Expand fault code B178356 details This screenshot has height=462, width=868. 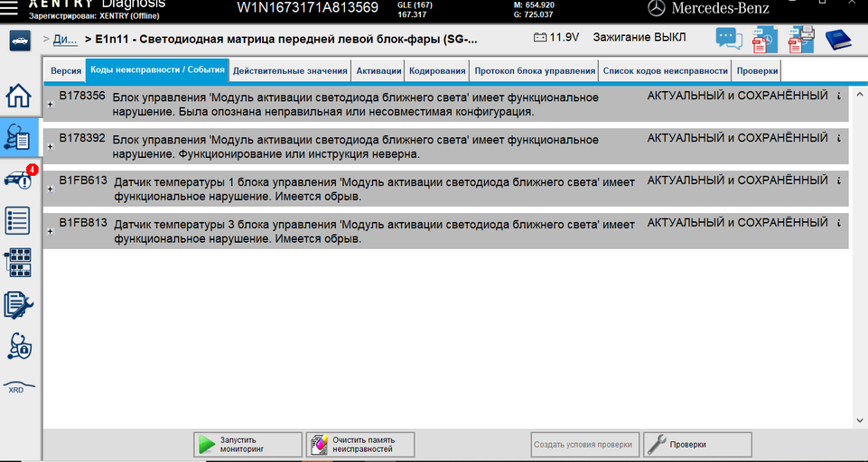click(51, 105)
